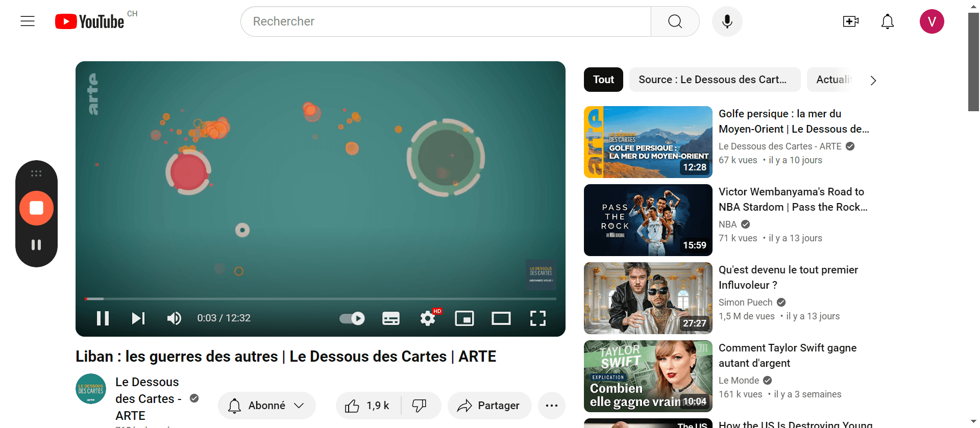
Task: Click the 0:03 / 12:32 time display
Action: pos(224,318)
